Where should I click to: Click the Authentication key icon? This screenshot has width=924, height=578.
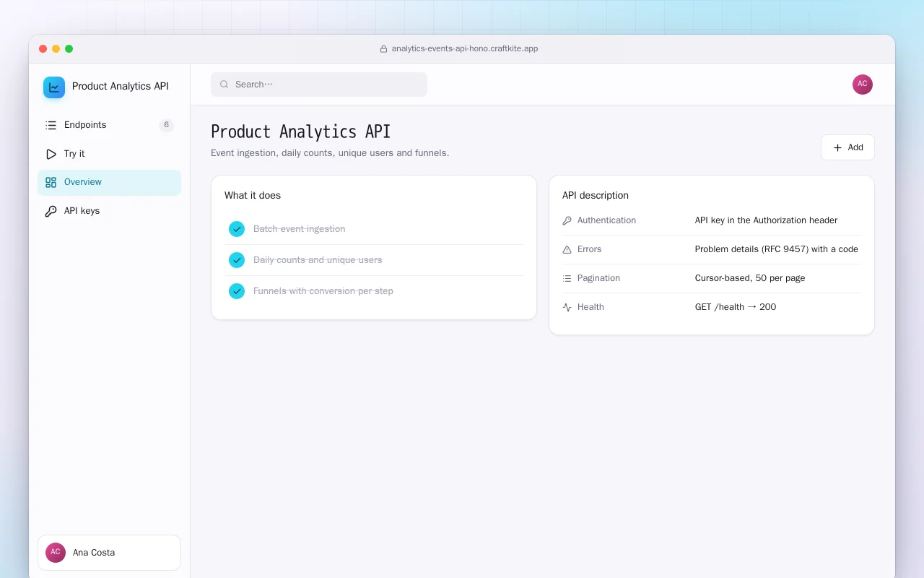point(567,220)
